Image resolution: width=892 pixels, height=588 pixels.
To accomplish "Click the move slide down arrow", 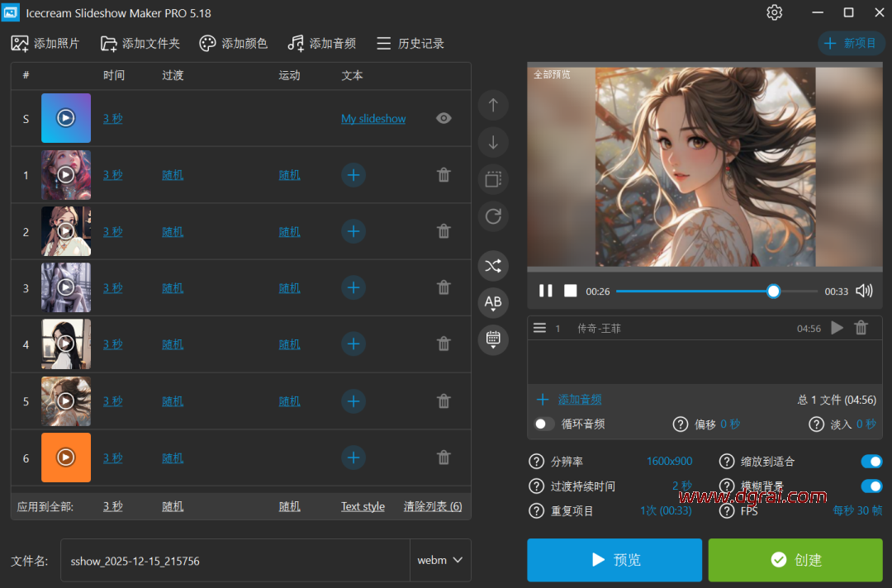I will (x=493, y=142).
